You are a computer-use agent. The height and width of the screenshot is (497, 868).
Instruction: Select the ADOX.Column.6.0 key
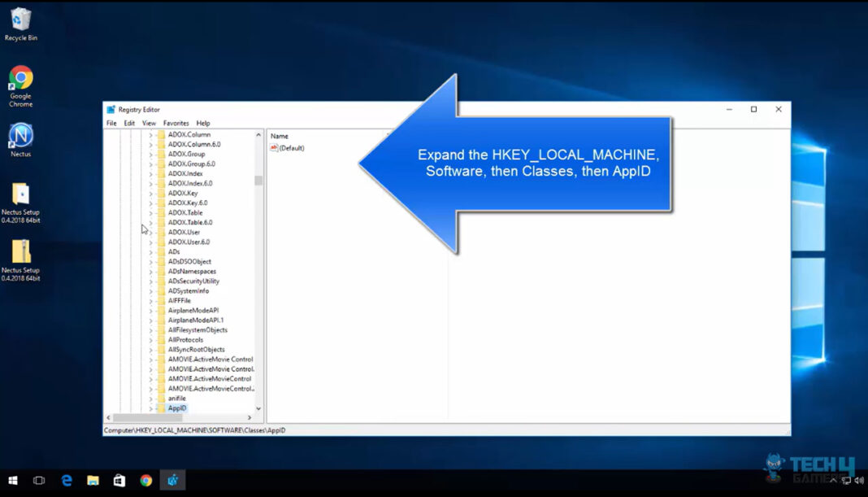click(x=194, y=144)
